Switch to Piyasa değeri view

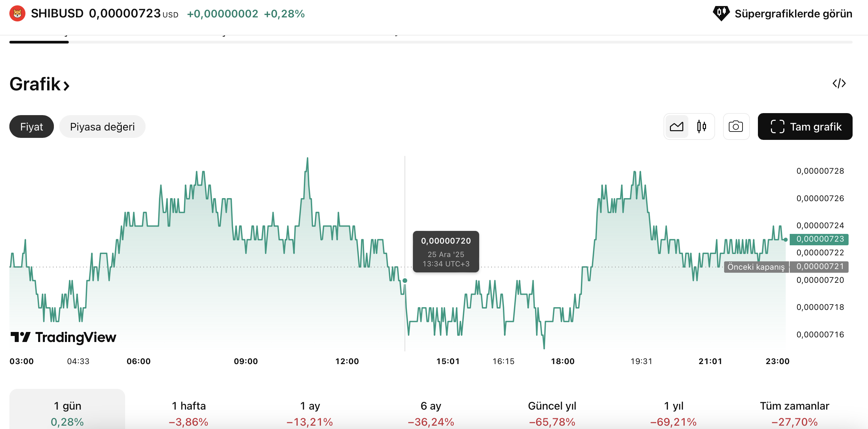click(x=102, y=127)
